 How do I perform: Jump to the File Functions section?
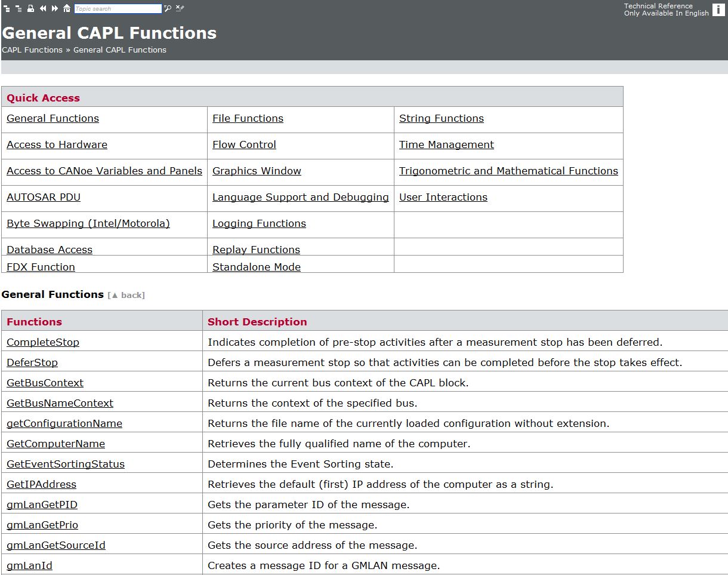click(x=248, y=119)
